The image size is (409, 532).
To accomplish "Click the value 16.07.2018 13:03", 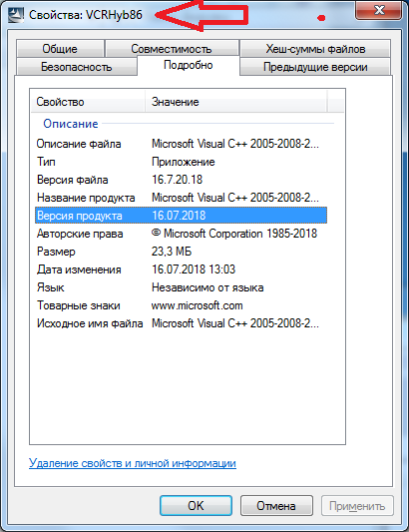I will pyautogui.click(x=194, y=269).
